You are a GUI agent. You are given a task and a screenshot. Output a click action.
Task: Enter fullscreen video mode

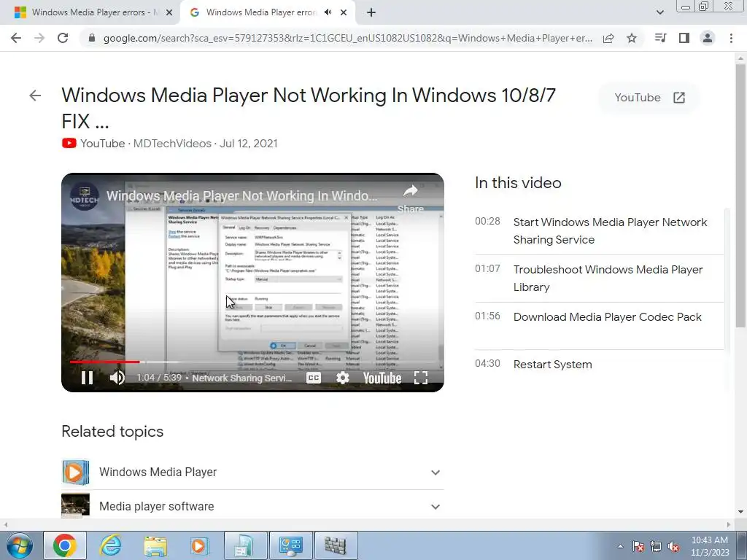pos(421,378)
